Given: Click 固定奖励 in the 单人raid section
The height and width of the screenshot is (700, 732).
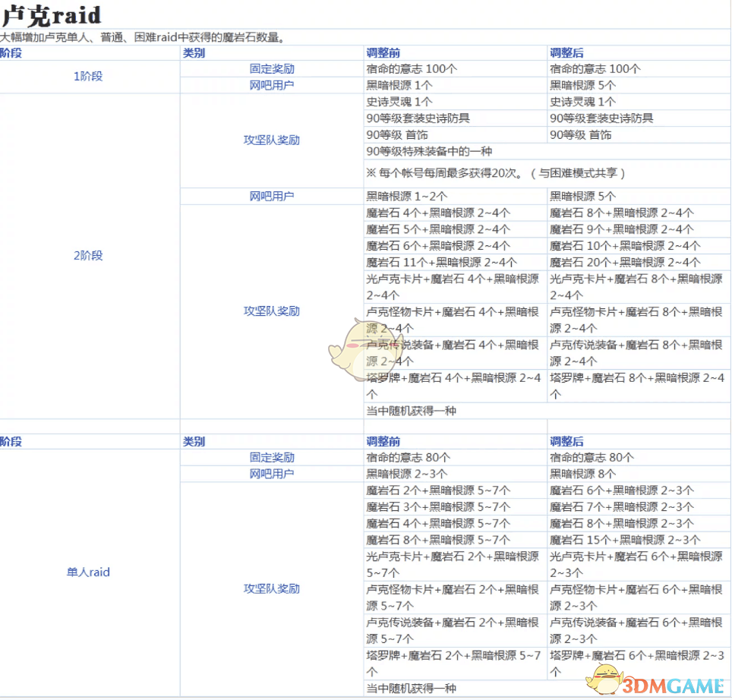Looking at the screenshot, I should point(272,458).
